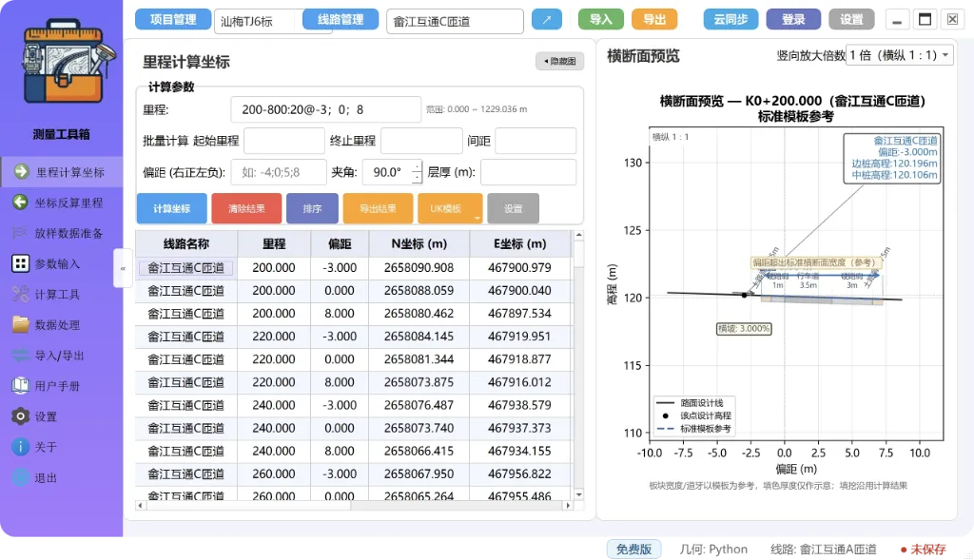Select the 放样数据准备 flag icon
The image size is (974, 560).
(x=21, y=233)
